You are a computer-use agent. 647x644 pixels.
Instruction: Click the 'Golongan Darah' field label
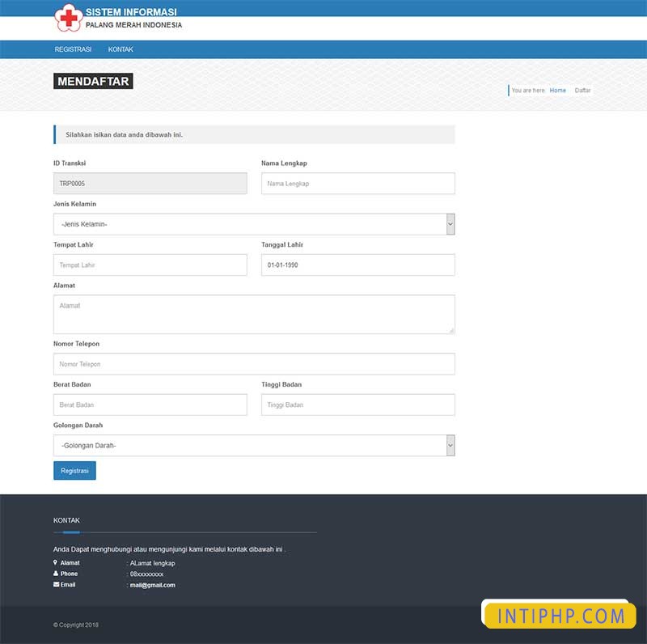[78, 426]
